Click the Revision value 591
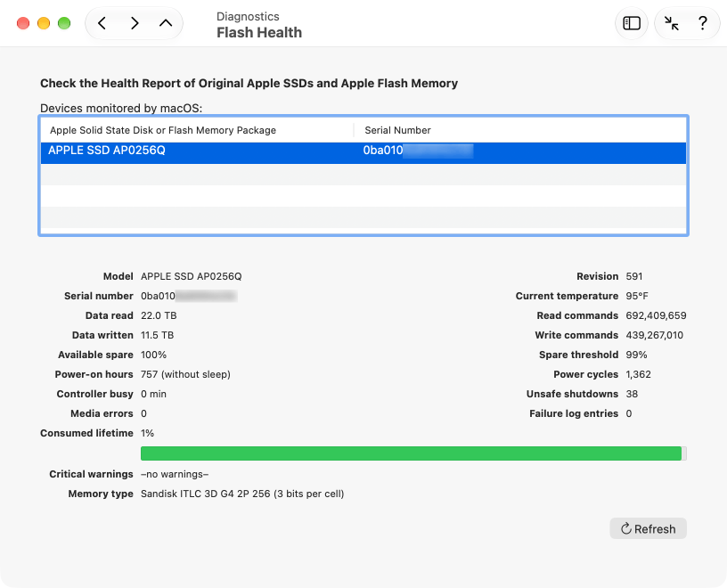 point(633,276)
